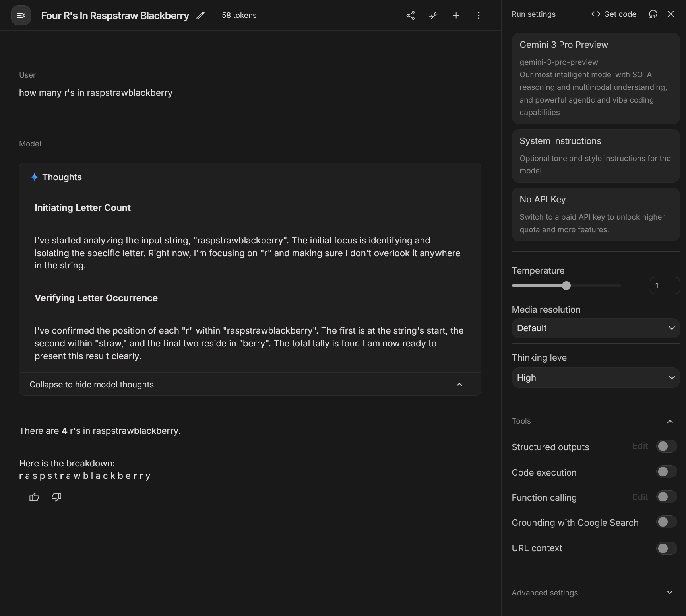
Task: Edit Structured outputs settings
Action: pos(640,446)
